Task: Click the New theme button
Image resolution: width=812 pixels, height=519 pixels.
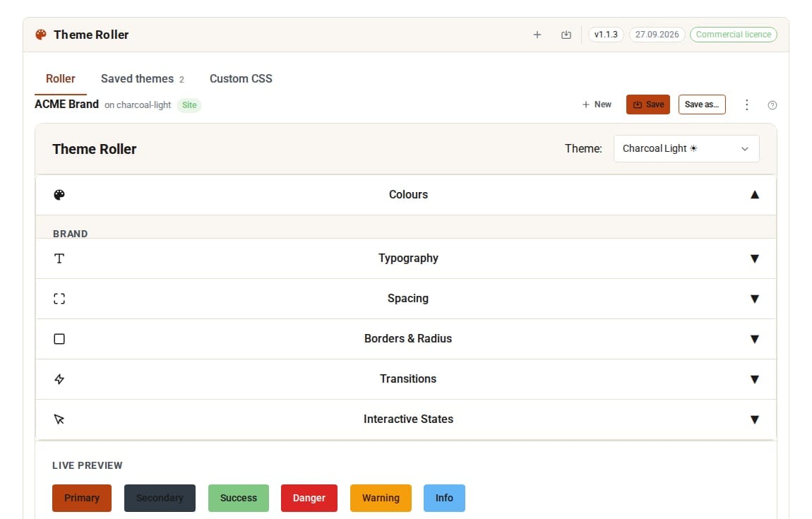Action: (597, 105)
